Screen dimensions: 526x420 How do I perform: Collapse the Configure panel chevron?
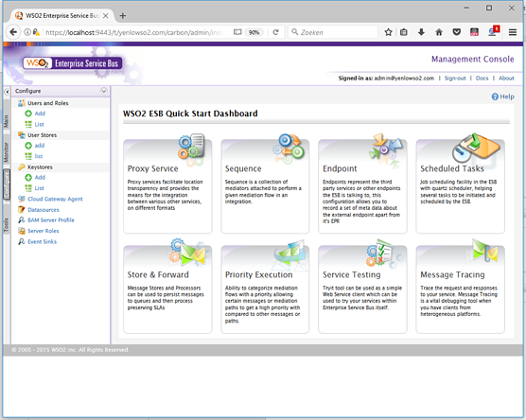104,91
